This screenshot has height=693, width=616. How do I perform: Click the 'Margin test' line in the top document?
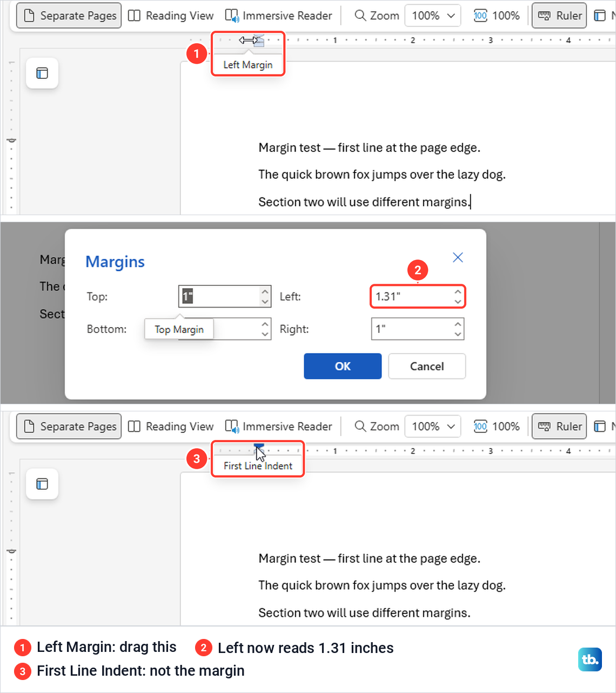[369, 148]
